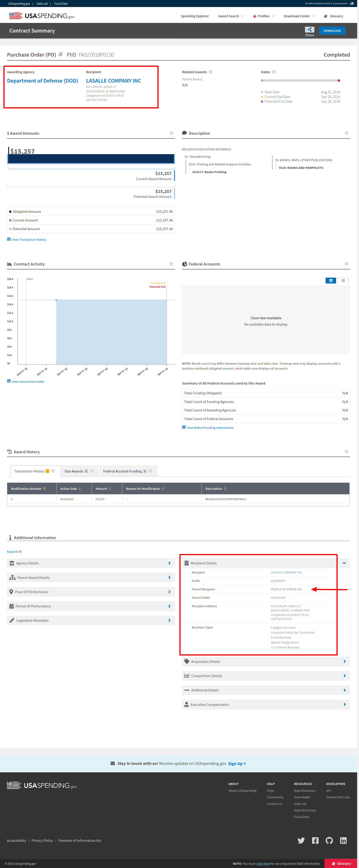The width and height of the screenshot is (359, 868).
Task: Select Federal Account Funding tab
Action: (128, 471)
